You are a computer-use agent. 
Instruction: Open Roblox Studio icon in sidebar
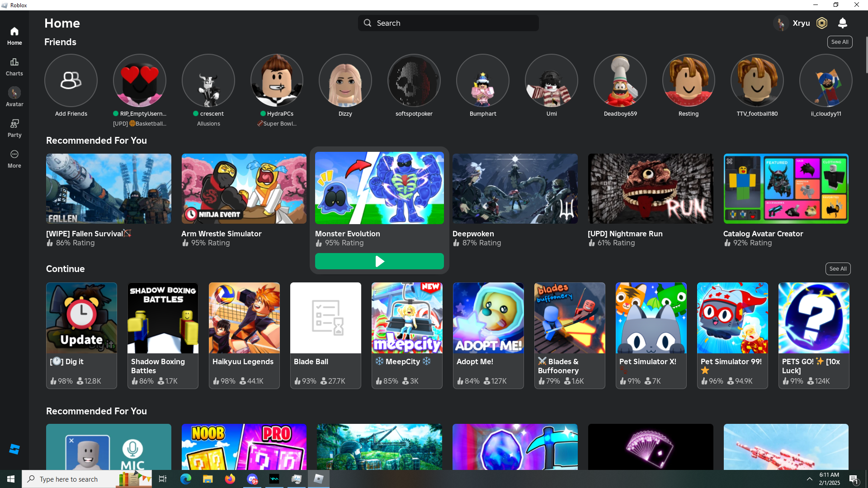(14, 449)
